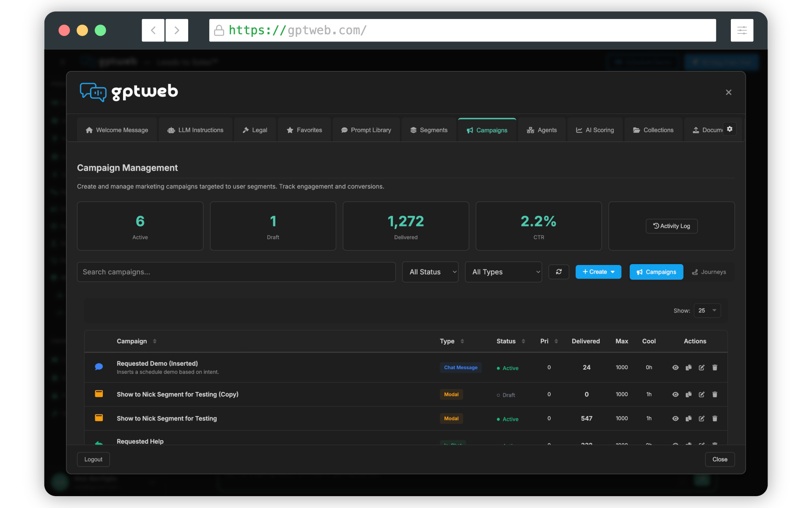Screen dimensions: 812x508
Task: Open the Welcome Message tab
Action: (x=117, y=130)
